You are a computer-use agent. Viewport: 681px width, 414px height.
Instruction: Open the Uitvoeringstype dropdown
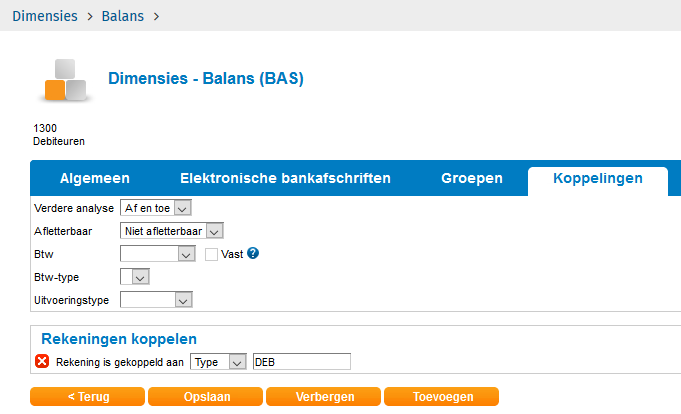(x=156, y=299)
